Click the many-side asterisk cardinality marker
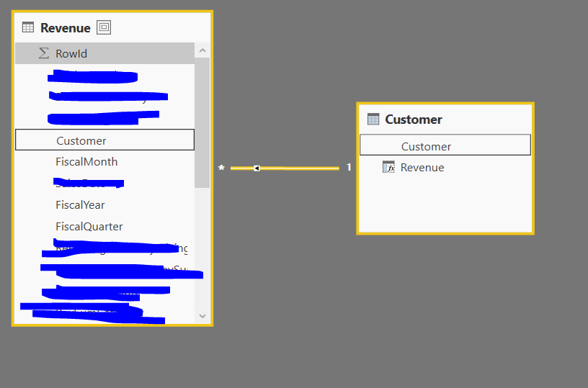This screenshot has width=588, height=388. click(x=221, y=168)
